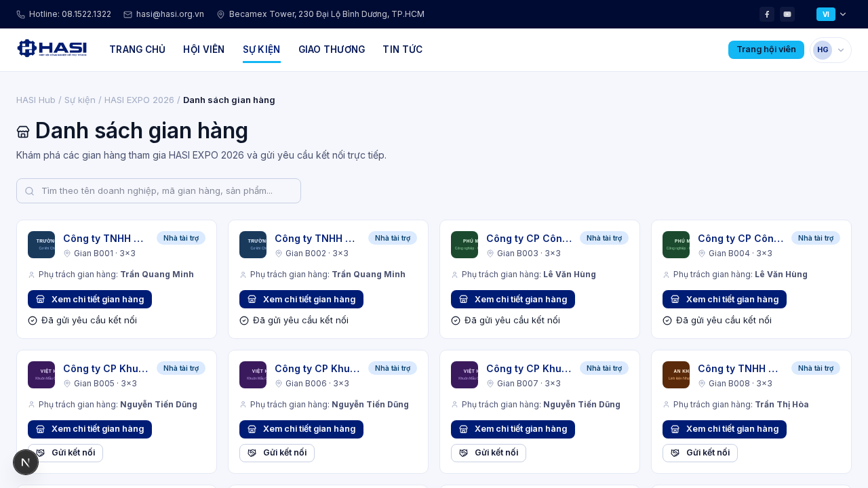868x488 pixels.
Task: Select the SỰ KIỆN menu item
Action: click(x=262, y=49)
